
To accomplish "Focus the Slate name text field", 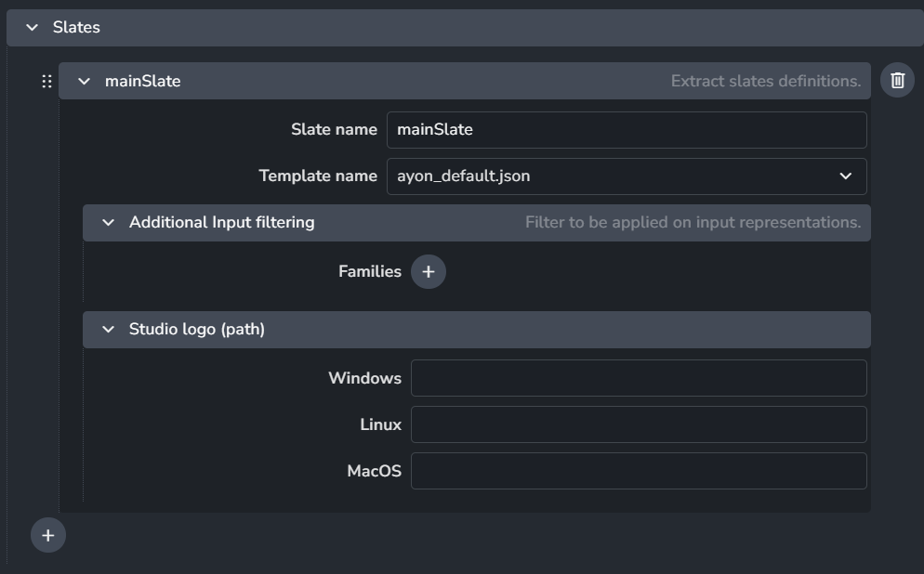I will tap(626, 130).
